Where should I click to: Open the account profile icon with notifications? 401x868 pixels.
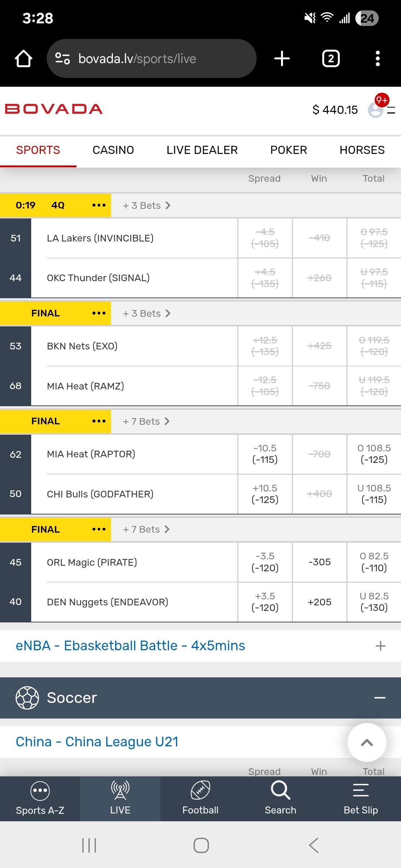[x=376, y=109]
